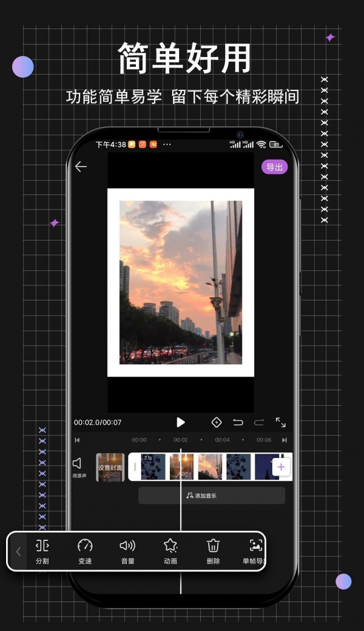Open the 动画 animation tool
364x631 pixels.
(x=170, y=550)
